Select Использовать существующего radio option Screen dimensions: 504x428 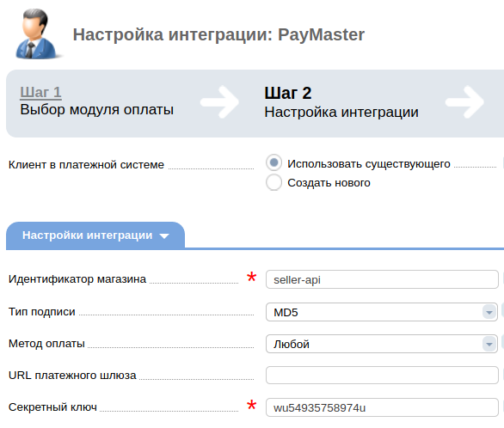point(274,162)
